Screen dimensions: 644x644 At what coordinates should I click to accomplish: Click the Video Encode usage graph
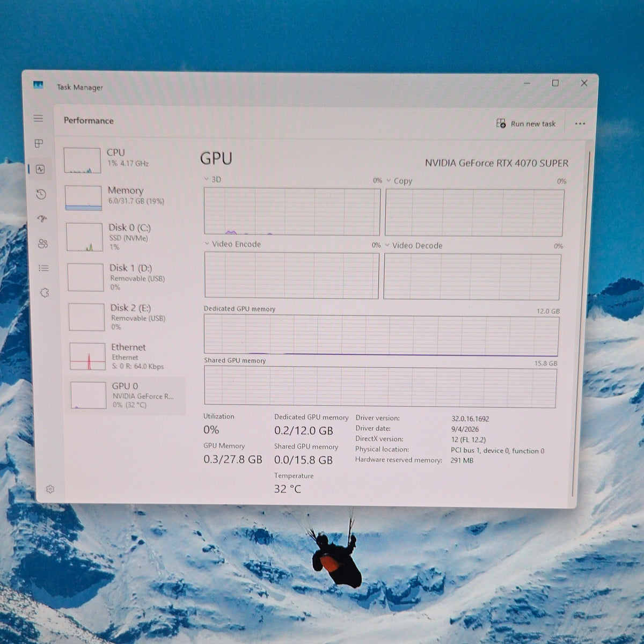tap(291, 275)
